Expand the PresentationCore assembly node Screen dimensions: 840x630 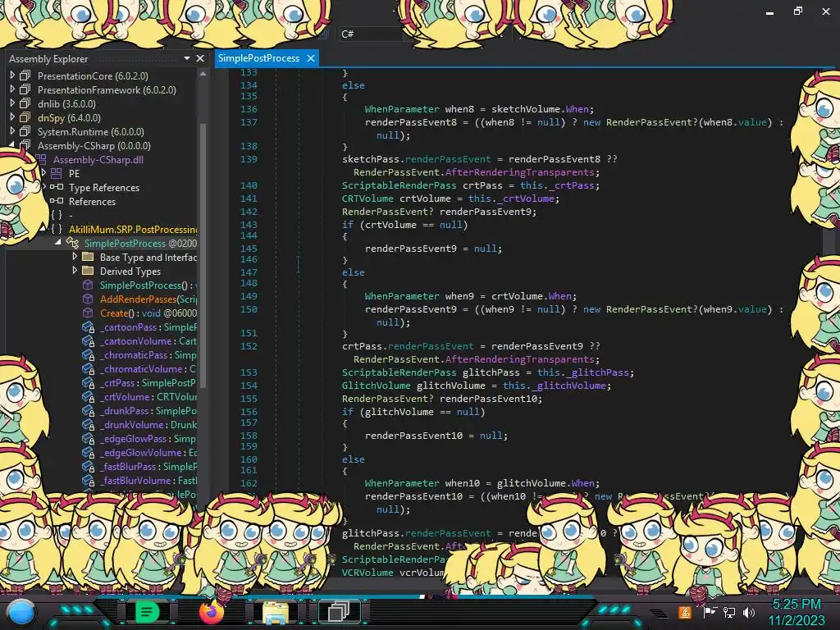[11, 75]
